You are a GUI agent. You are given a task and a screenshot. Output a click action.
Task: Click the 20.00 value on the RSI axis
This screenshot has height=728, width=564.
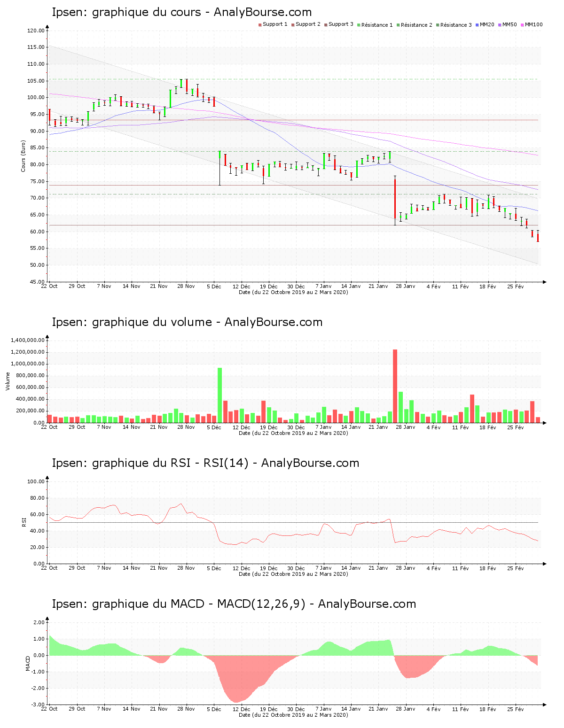[36, 547]
